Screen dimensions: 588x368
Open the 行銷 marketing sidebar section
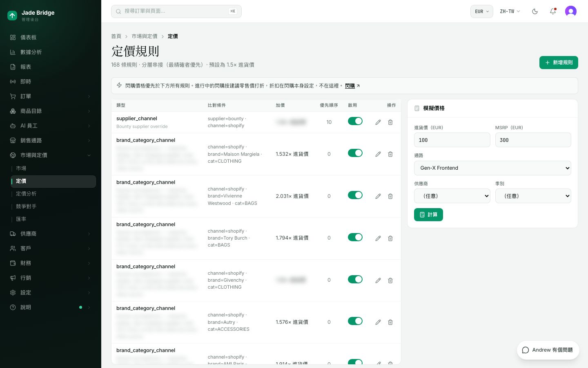click(51, 278)
